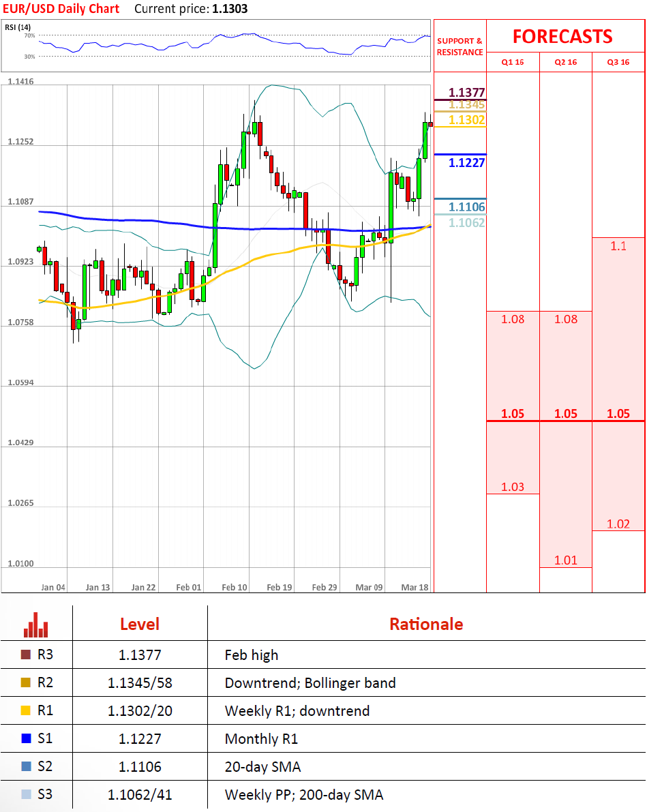The image size is (647, 812).
Task: Click the Feb 29 date axis label
Action: 325,587
